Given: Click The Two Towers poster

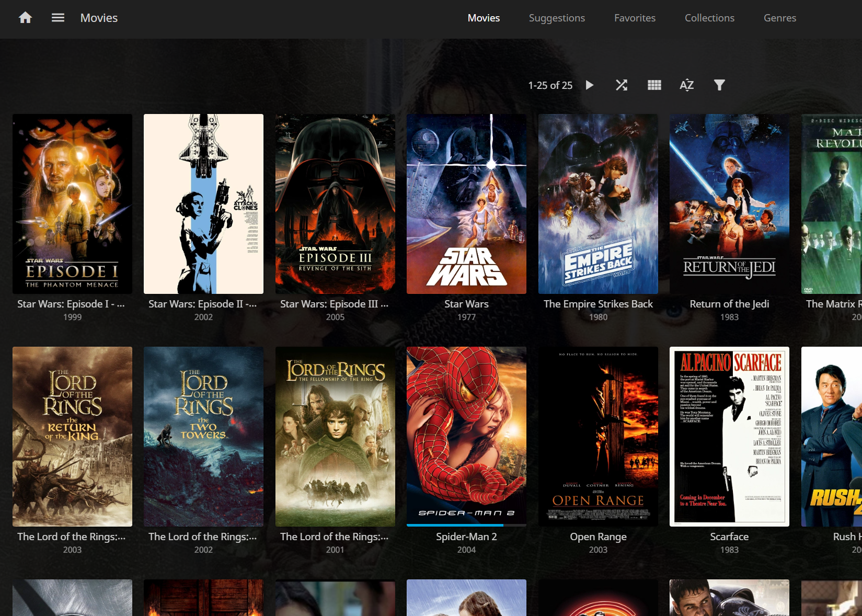Looking at the screenshot, I should (x=203, y=436).
